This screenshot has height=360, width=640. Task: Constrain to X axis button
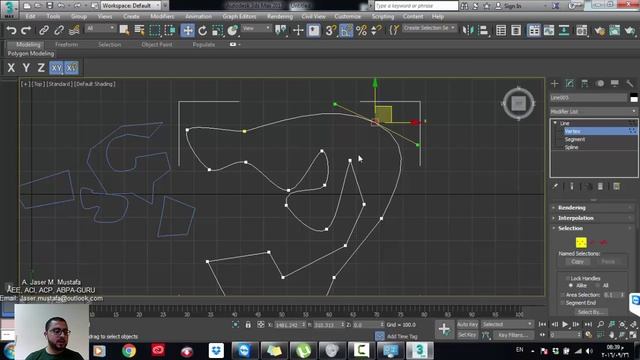[x=11, y=68]
